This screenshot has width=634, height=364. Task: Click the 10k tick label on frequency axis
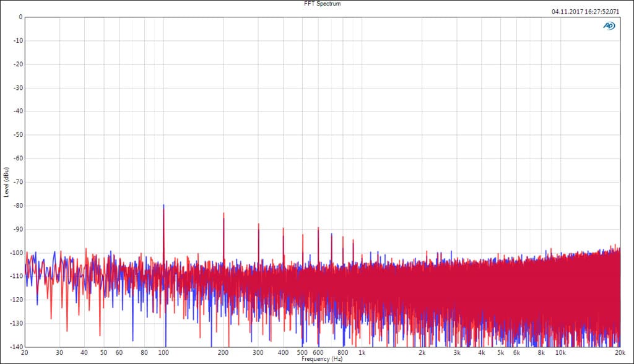560,352
